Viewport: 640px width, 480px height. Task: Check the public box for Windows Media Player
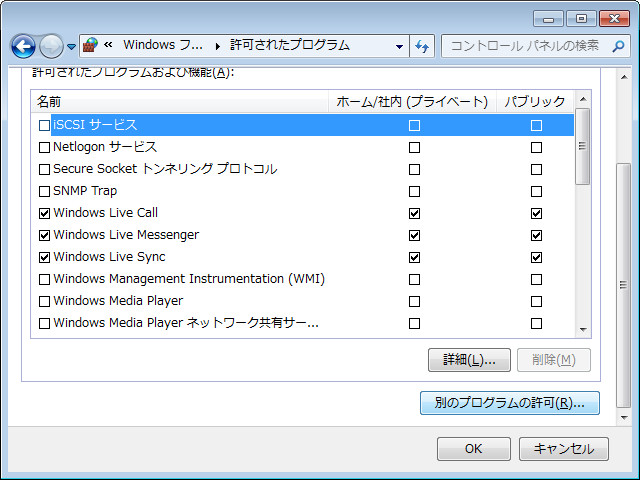tap(536, 302)
